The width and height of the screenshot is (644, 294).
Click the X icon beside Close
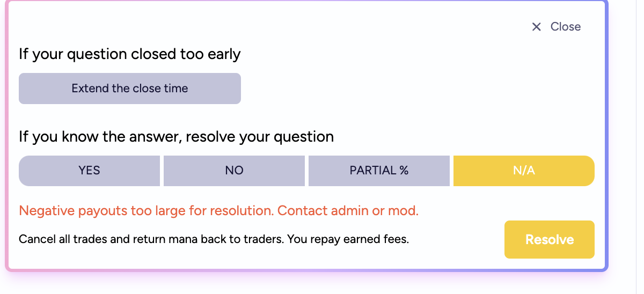[536, 27]
